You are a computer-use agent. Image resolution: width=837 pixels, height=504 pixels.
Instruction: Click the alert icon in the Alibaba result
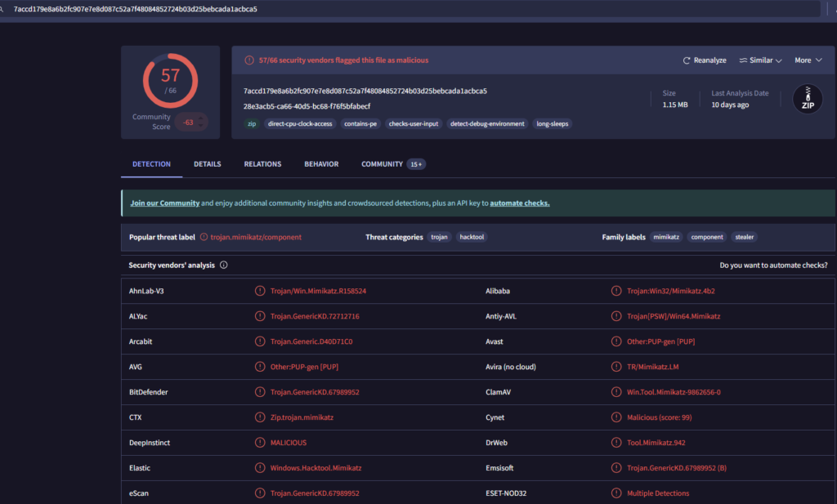[x=616, y=291]
